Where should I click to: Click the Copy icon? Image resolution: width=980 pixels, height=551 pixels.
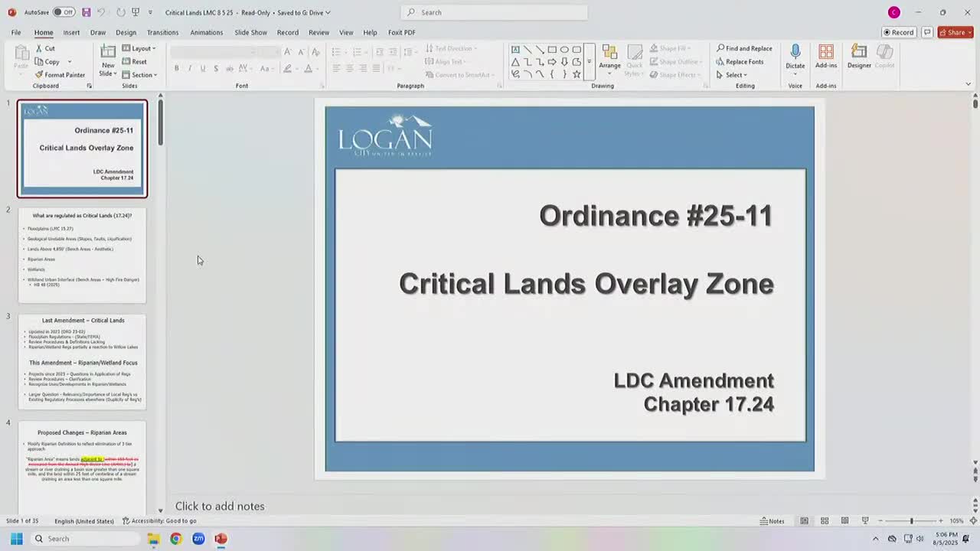38,62
